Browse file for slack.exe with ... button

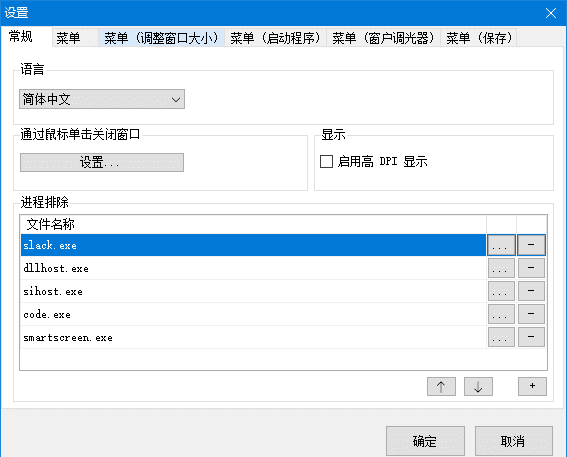point(501,245)
